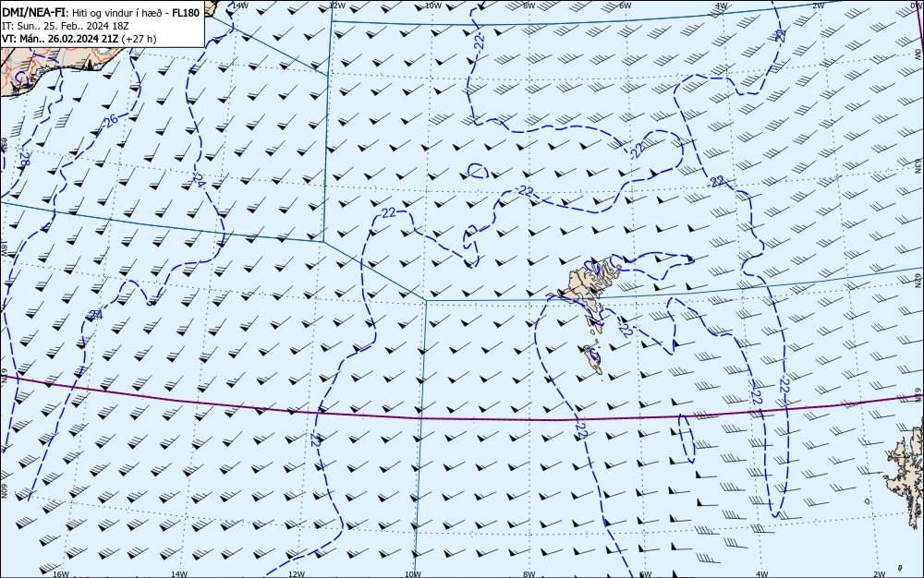Click 2W longitude label on bottom edge
The width and height of the screenshot is (924, 578).
tap(880, 574)
